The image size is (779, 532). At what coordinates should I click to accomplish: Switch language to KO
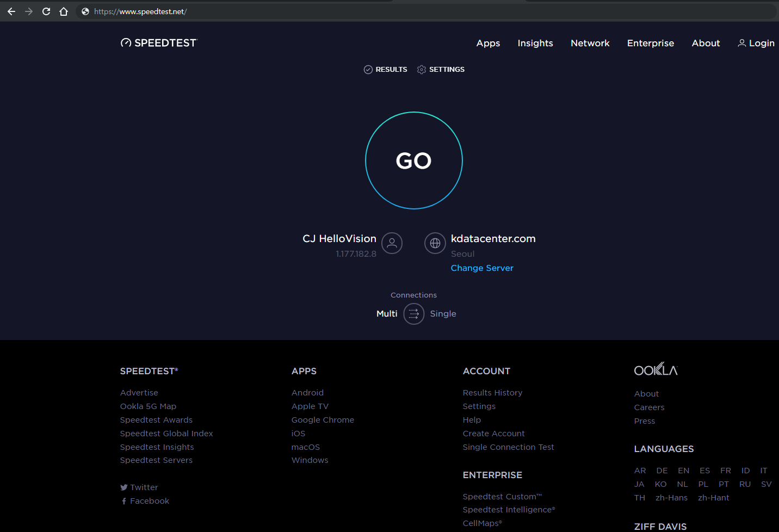click(x=660, y=484)
